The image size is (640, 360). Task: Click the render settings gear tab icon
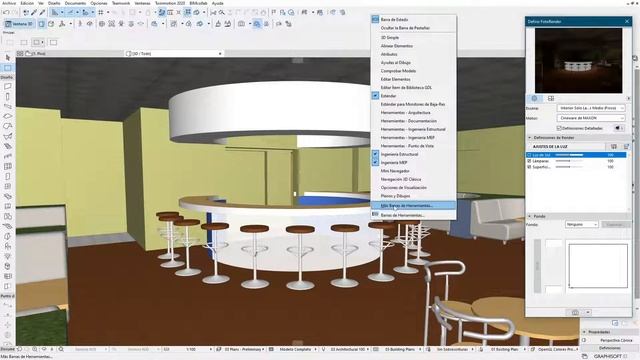coord(534,98)
